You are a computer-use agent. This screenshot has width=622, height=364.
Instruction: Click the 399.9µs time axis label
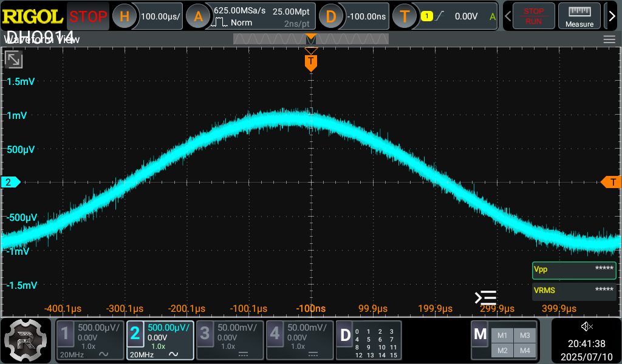point(559,309)
